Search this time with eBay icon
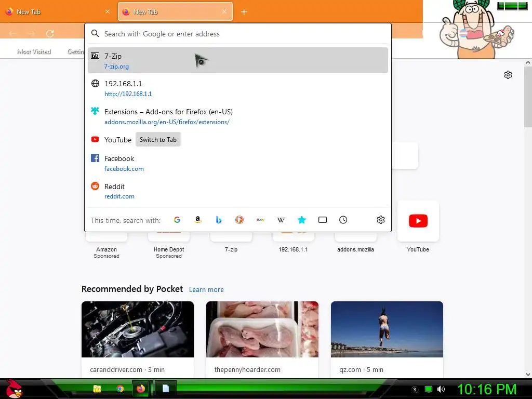 [x=260, y=220]
